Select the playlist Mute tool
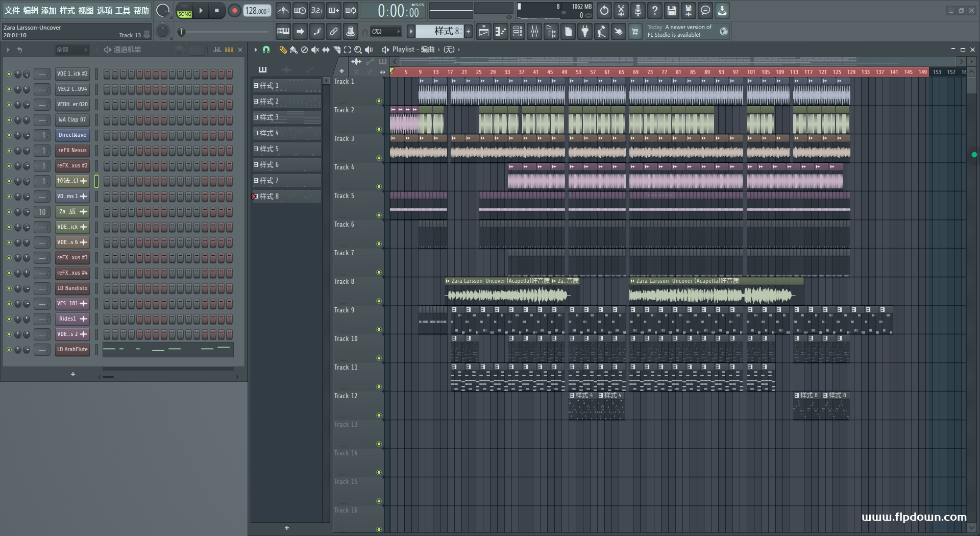The width and height of the screenshot is (980, 536). pos(315,50)
